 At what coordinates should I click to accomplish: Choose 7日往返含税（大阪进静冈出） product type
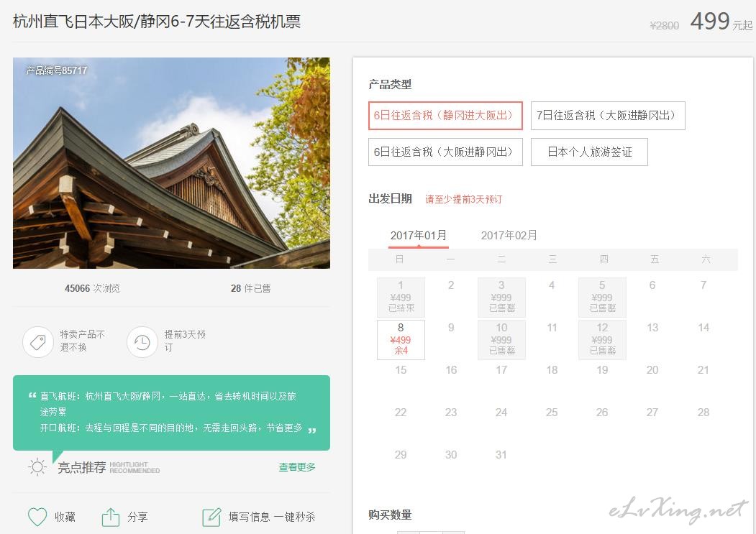pos(608,115)
